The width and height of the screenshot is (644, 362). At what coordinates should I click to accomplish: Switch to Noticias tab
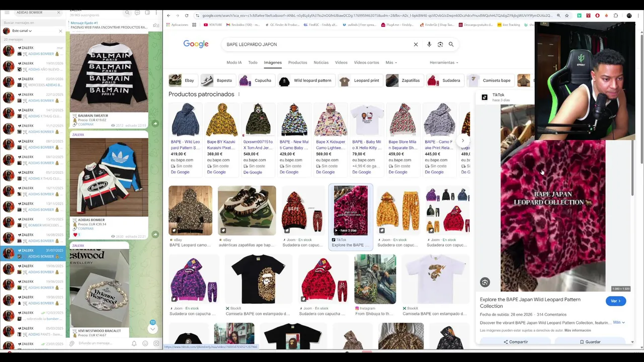(x=321, y=62)
